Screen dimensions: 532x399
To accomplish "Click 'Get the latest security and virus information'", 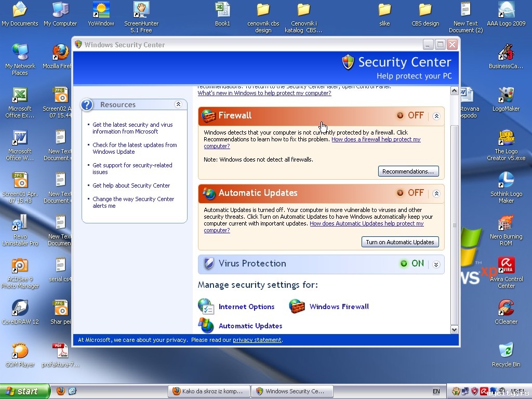I will [x=132, y=128].
